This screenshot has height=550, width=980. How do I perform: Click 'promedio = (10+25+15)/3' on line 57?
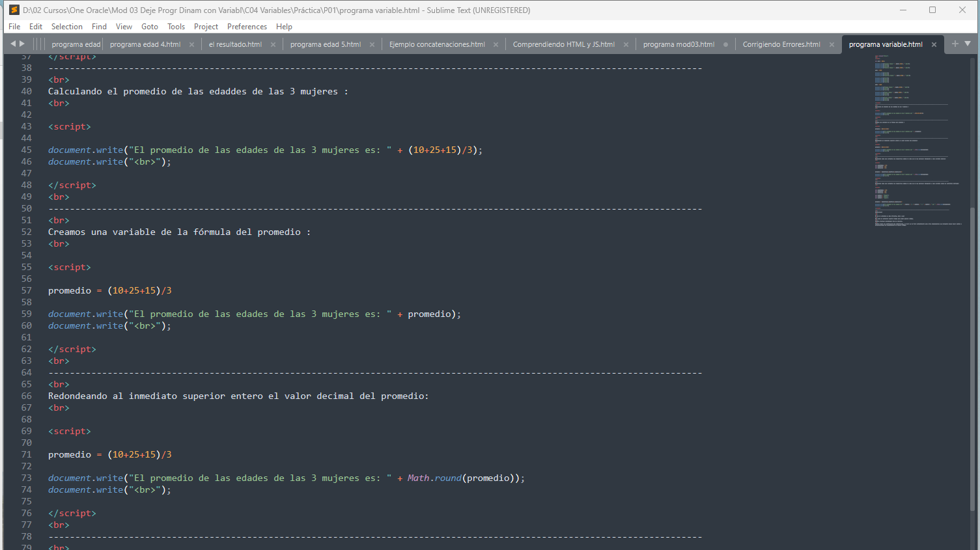tap(110, 290)
